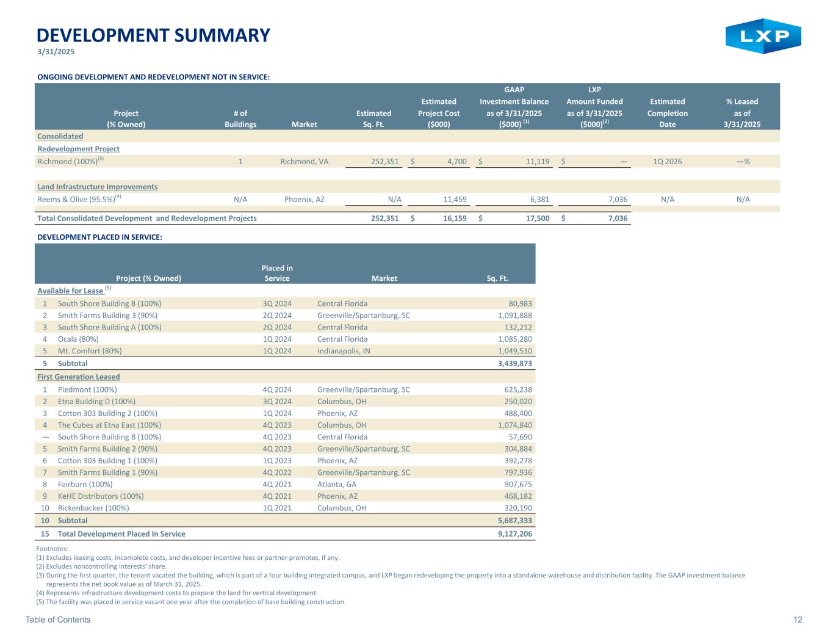Click the LXP logo
Viewport: 833px width, 644px height.
(763, 36)
